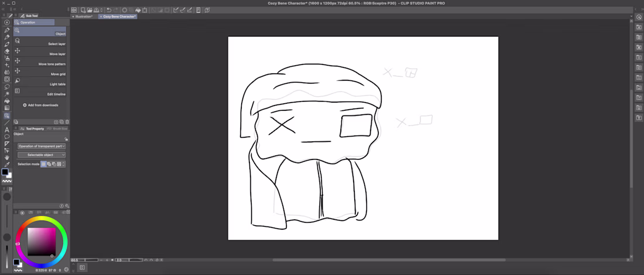Click the Undo arrow in command bar
The image size is (644, 275).
[x=109, y=10]
